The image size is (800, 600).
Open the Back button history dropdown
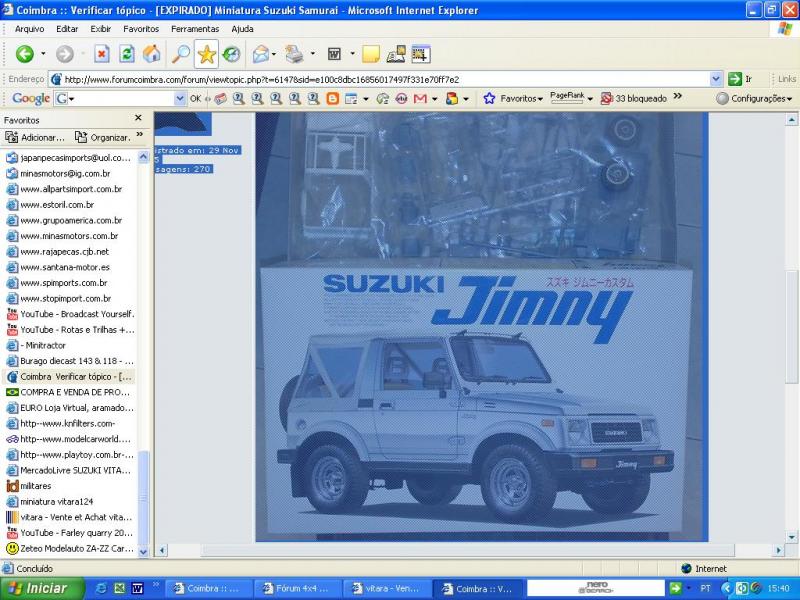point(43,54)
